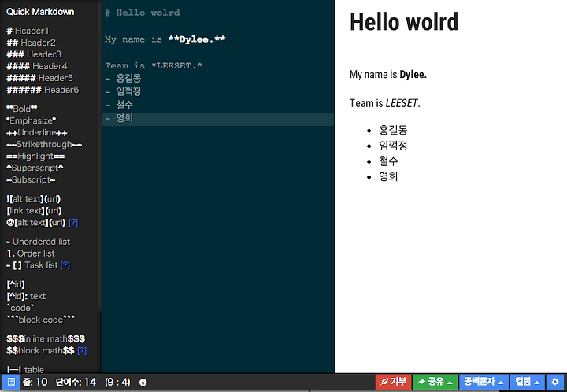
Task: Choose the ~Subscript~ syntax entry
Action: click(x=31, y=180)
